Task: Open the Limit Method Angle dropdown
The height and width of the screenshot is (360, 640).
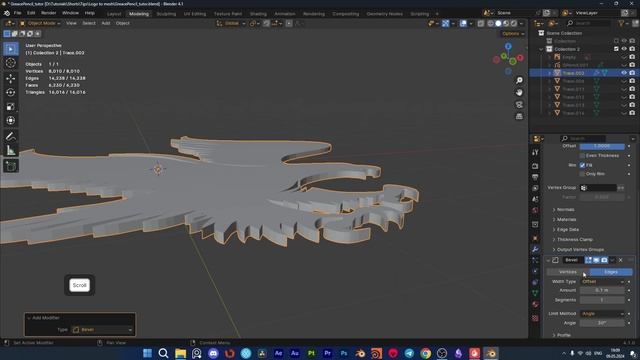Action: tap(602, 313)
